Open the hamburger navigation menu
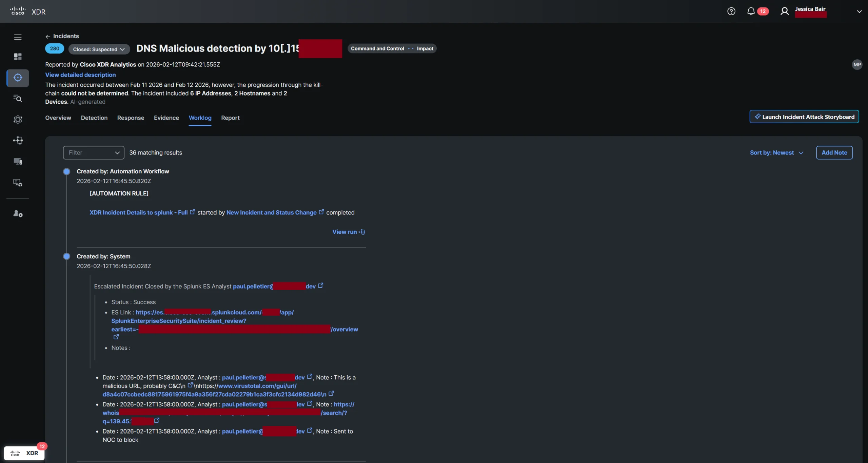This screenshot has height=463, width=868. click(18, 37)
